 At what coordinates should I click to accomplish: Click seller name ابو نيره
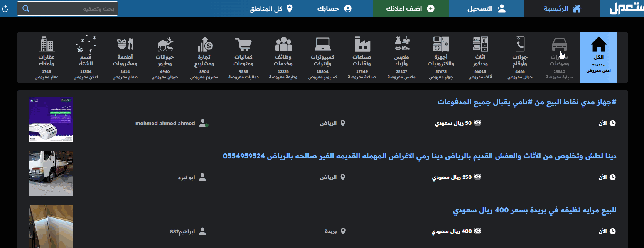[x=186, y=178]
